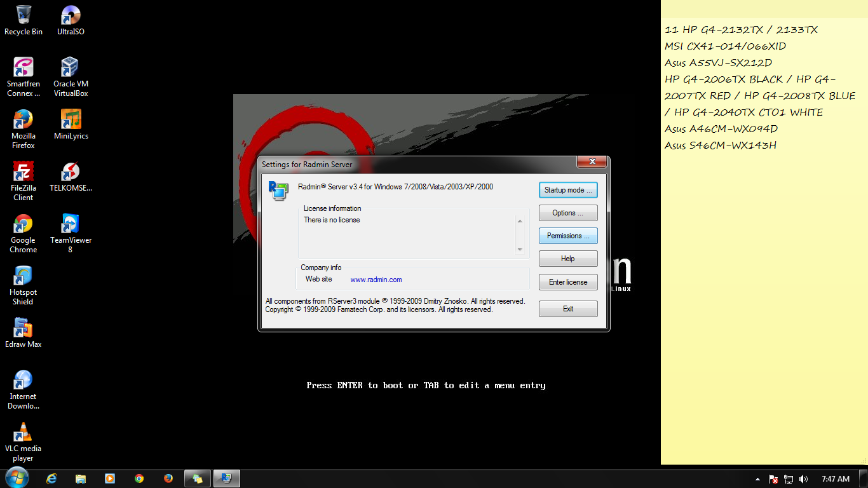Viewport: 868px width, 488px height.
Task: Launch Firefox from the taskbar
Action: [x=168, y=478]
